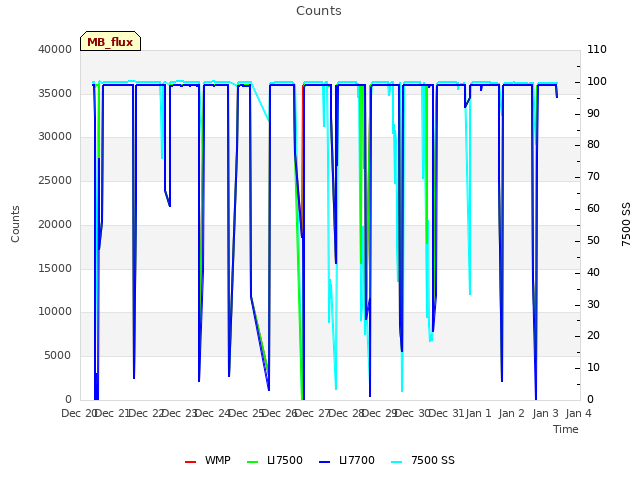Click the 30 tick on right axis
The height and width of the screenshot is (480, 640).
coord(593,304)
